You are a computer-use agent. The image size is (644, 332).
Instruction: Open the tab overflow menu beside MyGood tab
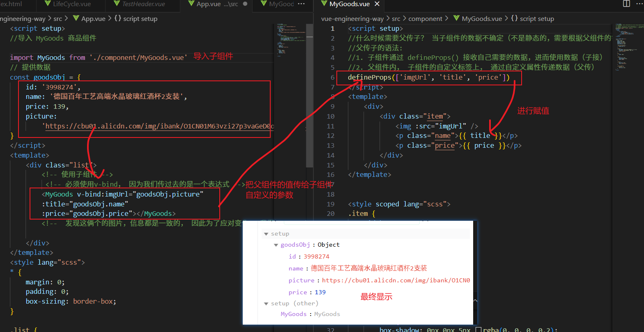301,4
